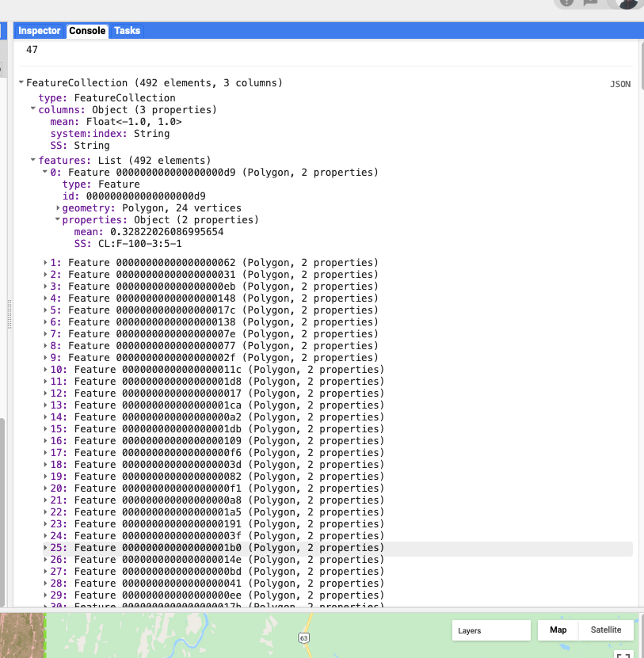Switch to the Inspector tab
The height and width of the screenshot is (658, 644).
pos(39,31)
